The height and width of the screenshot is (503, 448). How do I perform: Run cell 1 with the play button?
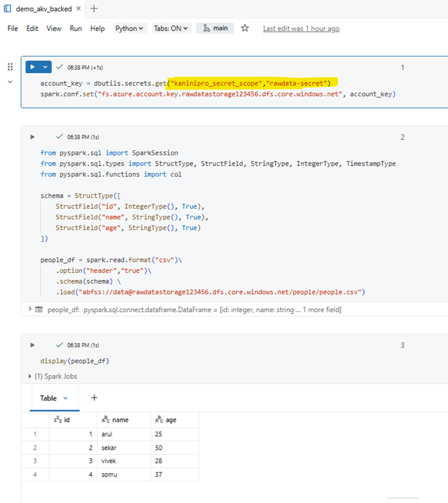click(33, 67)
